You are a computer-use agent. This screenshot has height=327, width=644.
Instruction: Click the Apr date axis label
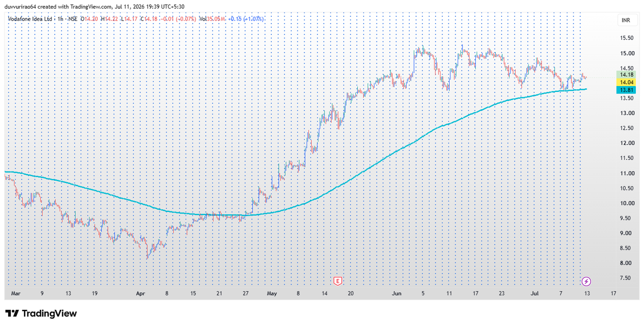pyautogui.click(x=141, y=294)
